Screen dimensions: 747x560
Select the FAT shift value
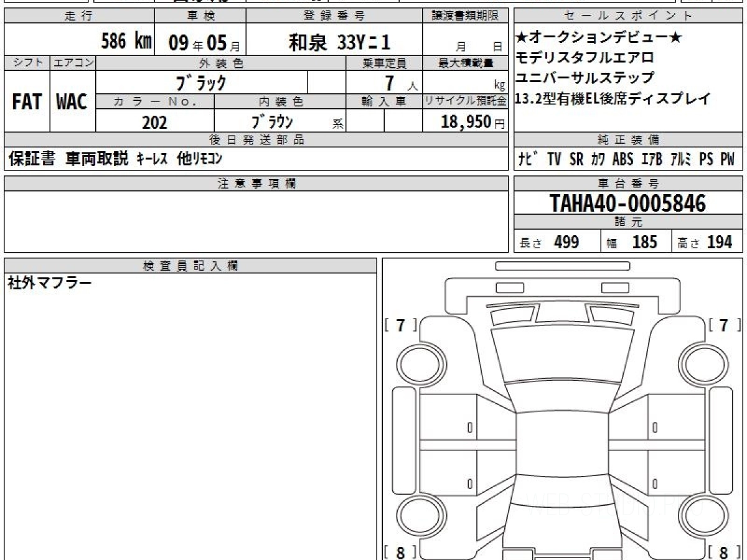point(27,102)
